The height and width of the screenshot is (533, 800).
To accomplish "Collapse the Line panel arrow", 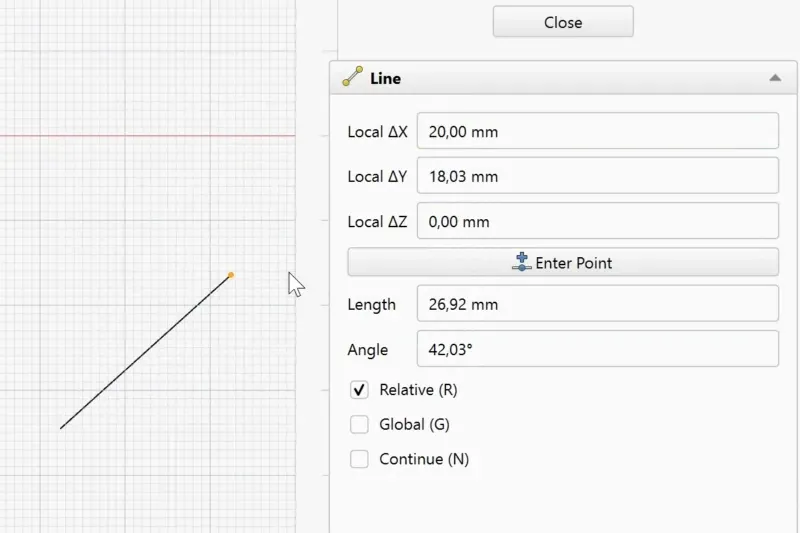I will (775, 78).
